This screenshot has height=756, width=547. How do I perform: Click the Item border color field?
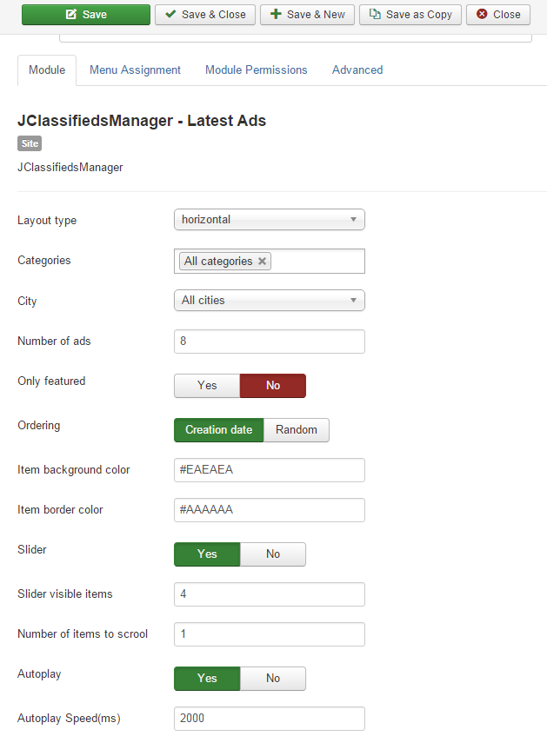point(270,510)
